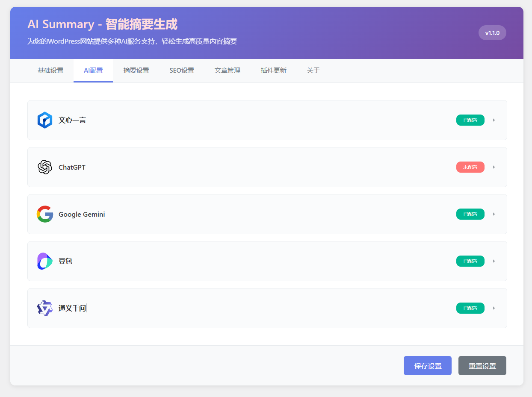Screen dimensions: 532x397
Task: Expand the ChatGPT configuration panel
Action: point(494,167)
